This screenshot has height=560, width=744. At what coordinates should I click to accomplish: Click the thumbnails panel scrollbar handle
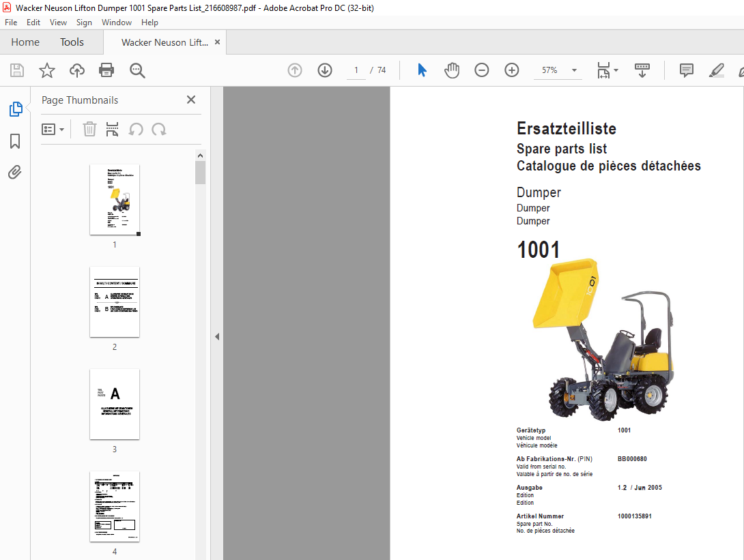[x=200, y=173]
